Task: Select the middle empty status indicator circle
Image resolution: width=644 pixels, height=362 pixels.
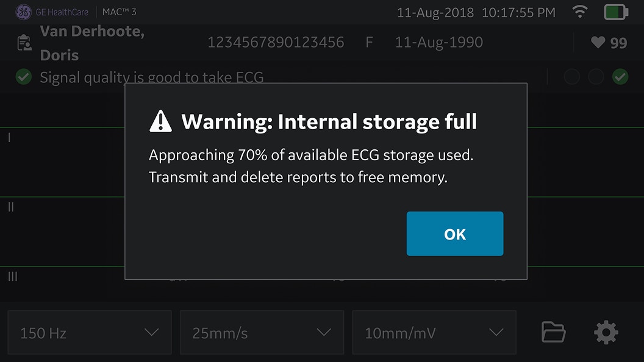Action: (x=596, y=77)
